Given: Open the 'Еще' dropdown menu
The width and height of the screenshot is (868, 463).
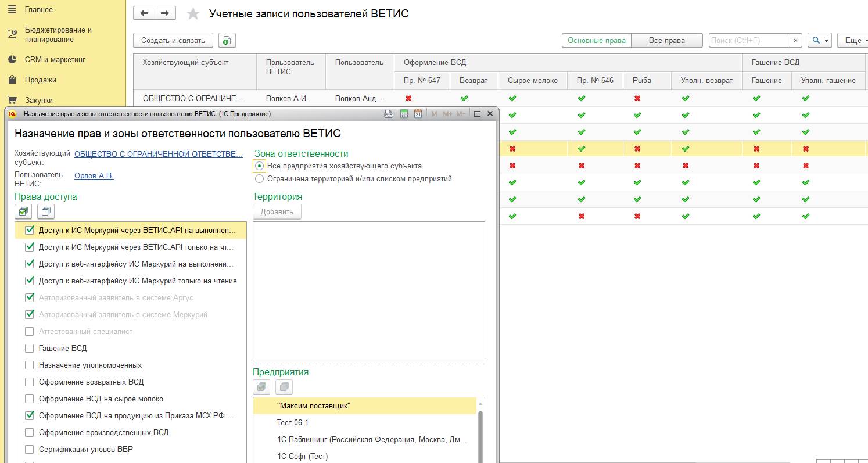Looking at the screenshot, I should (852, 40).
